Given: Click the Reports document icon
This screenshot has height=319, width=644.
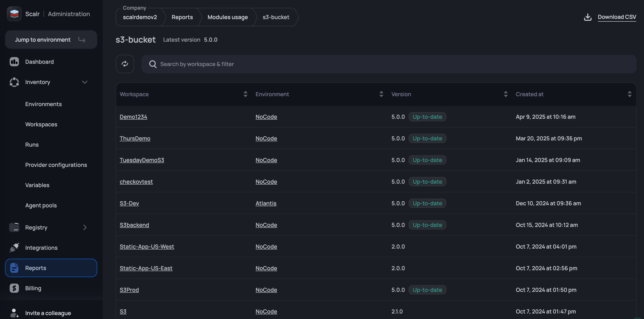Looking at the screenshot, I should [14, 268].
